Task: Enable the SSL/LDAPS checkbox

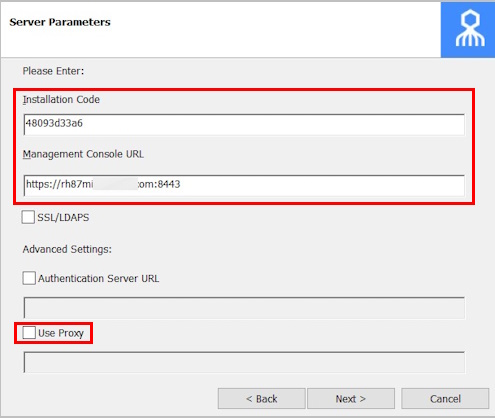Action: (28, 217)
